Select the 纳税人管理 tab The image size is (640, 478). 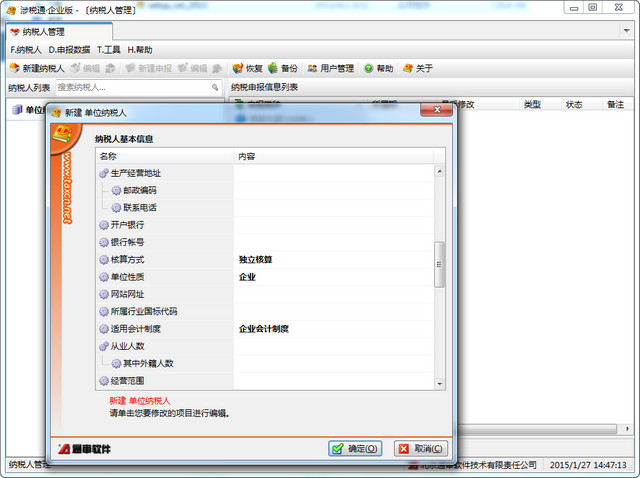[x=59, y=32]
